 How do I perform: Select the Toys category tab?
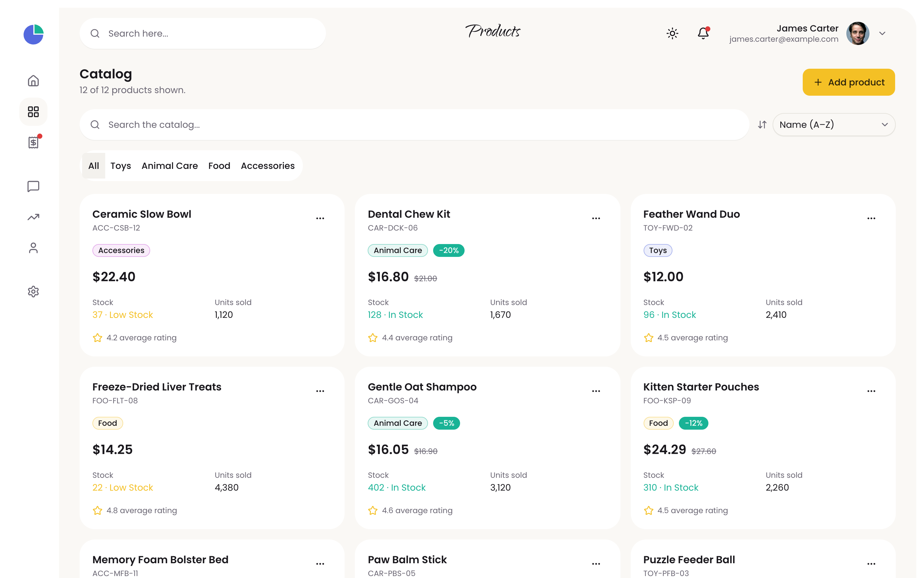click(121, 165)
